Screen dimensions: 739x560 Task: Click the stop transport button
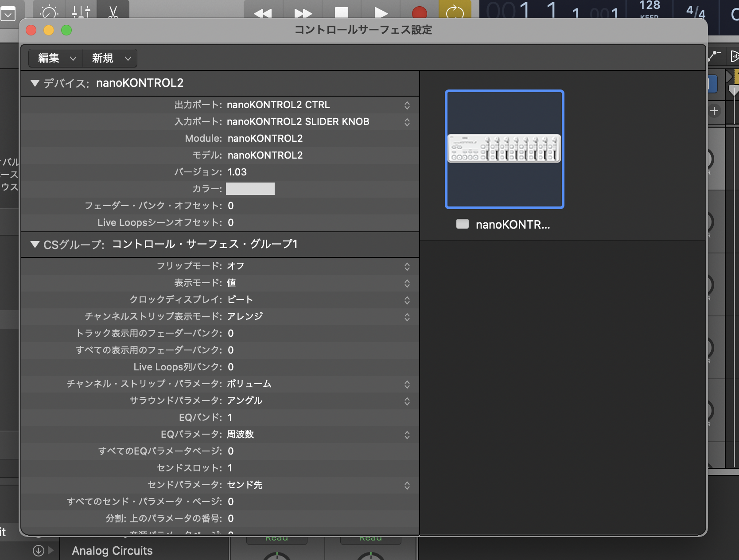341,12
